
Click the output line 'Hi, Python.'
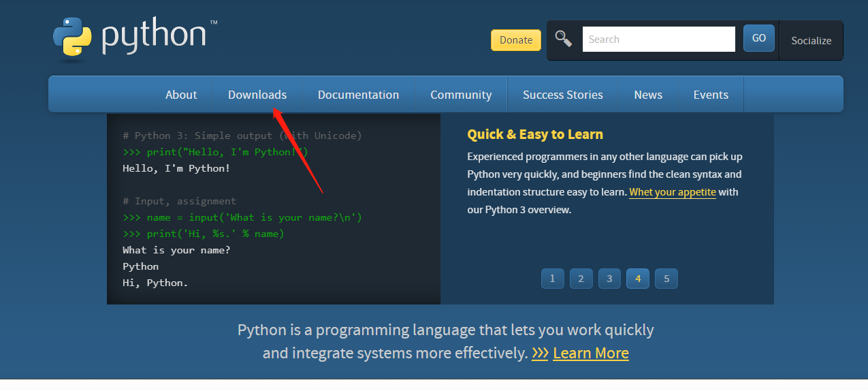tap(155, 283)
